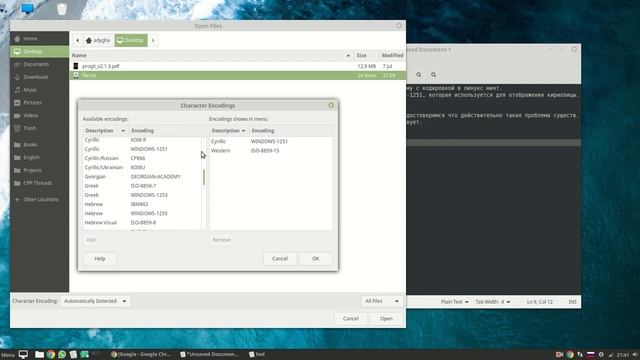Select Western ISO-8859-15 in menu list

(x=271, y=151)
